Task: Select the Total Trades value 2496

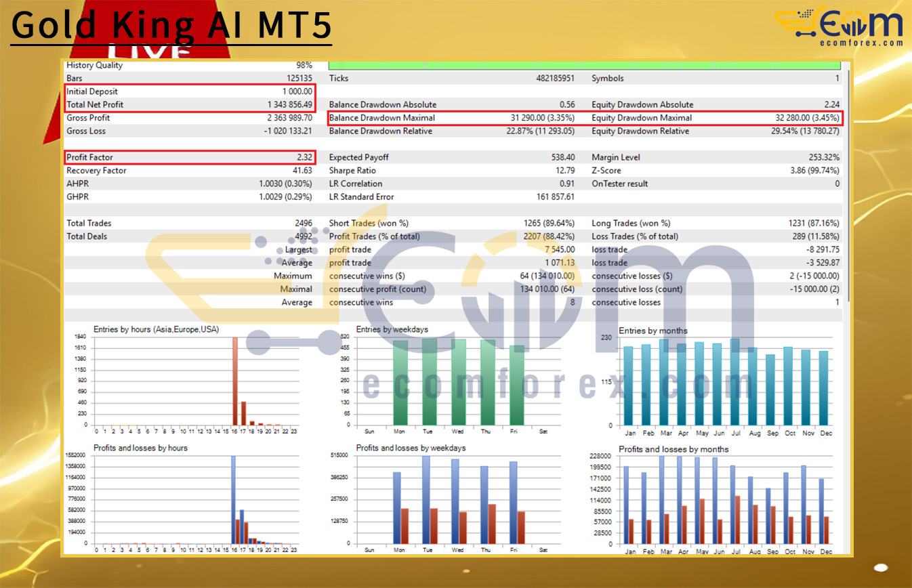Action: [x=303, y=223]
